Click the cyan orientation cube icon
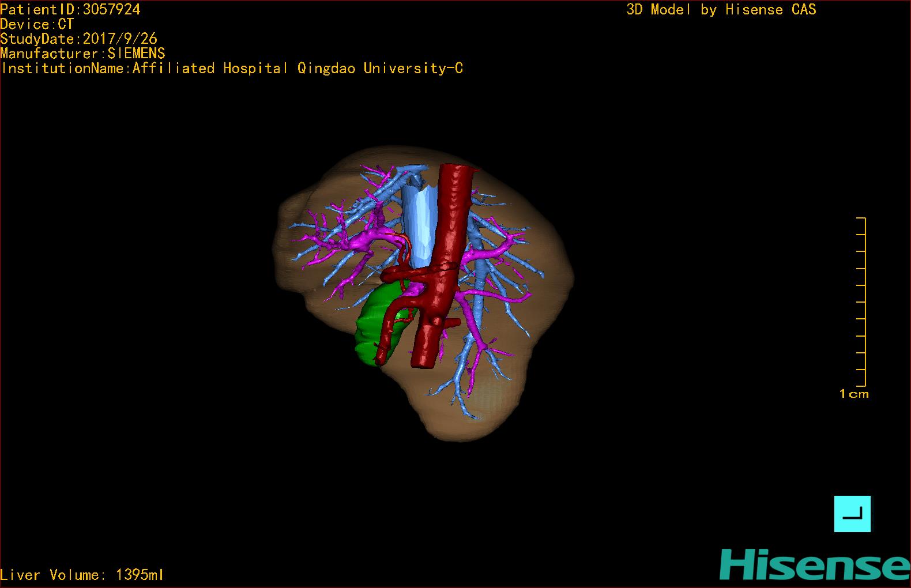The width and height of the screenshot is (911, 588). pos(852,514)
